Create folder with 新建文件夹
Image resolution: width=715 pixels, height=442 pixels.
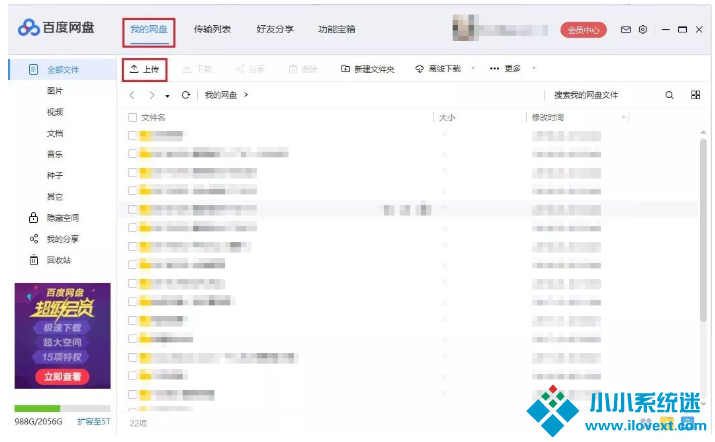coord(368,69)
